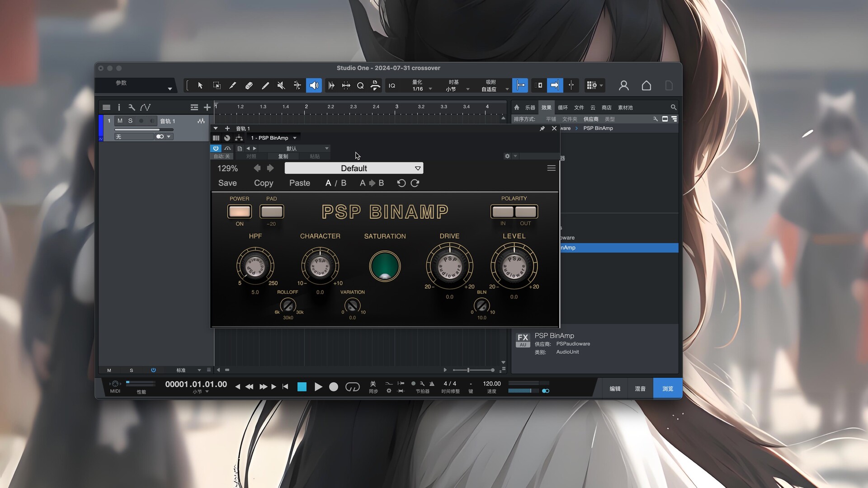Viewport: 868px width, 488px height.
Task: Open 编辑 edit view button
Action: [x=615, y=389]
